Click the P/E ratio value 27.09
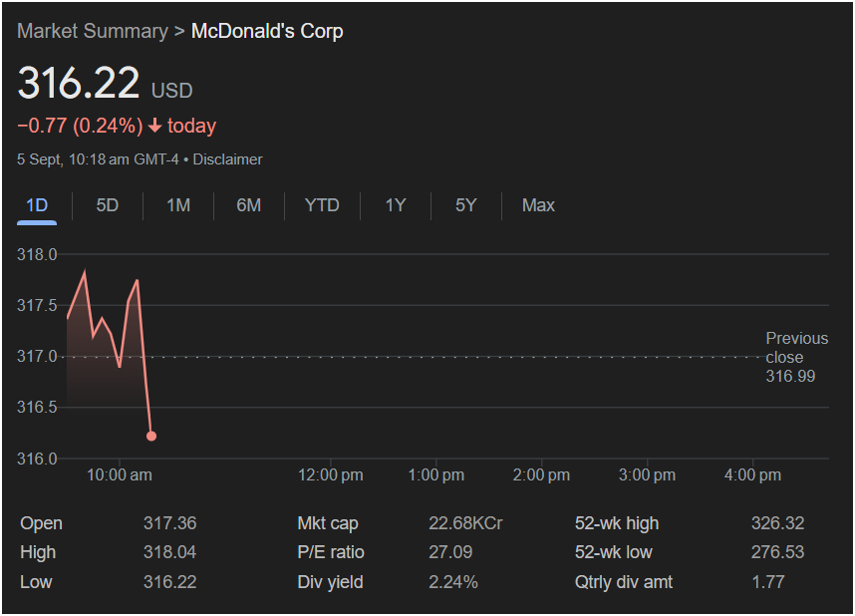This screenshot has width=855, height=616. pos(450,552)
